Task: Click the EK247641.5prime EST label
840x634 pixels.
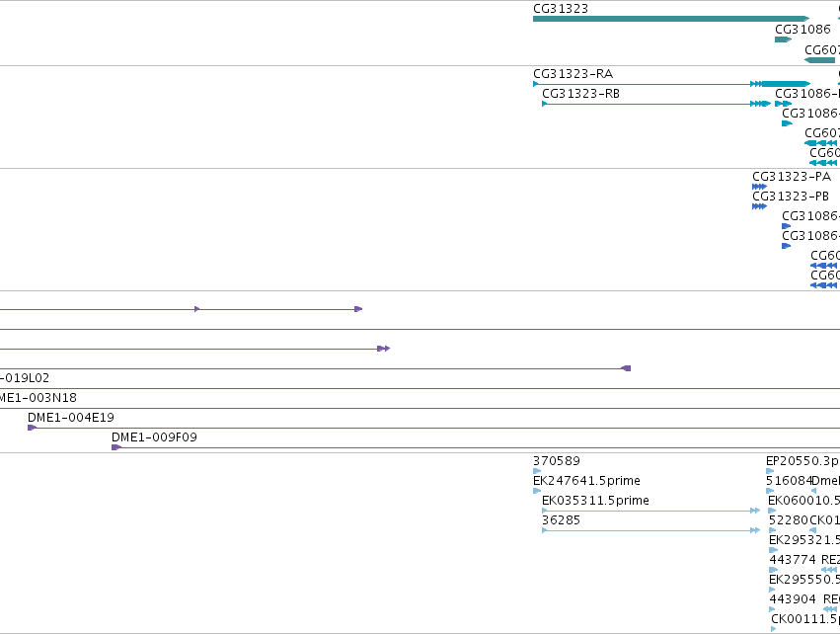Action: click(586, 481)
